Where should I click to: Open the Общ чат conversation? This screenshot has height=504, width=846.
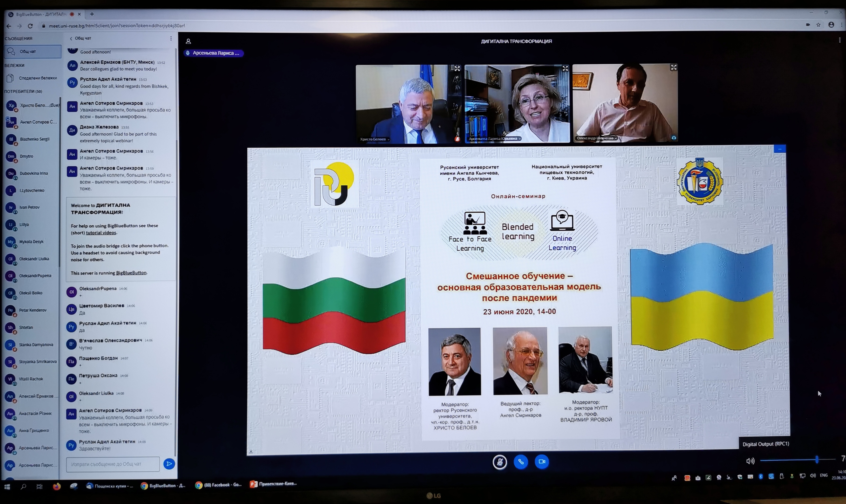pyautogui.click(x=32, y=52)
